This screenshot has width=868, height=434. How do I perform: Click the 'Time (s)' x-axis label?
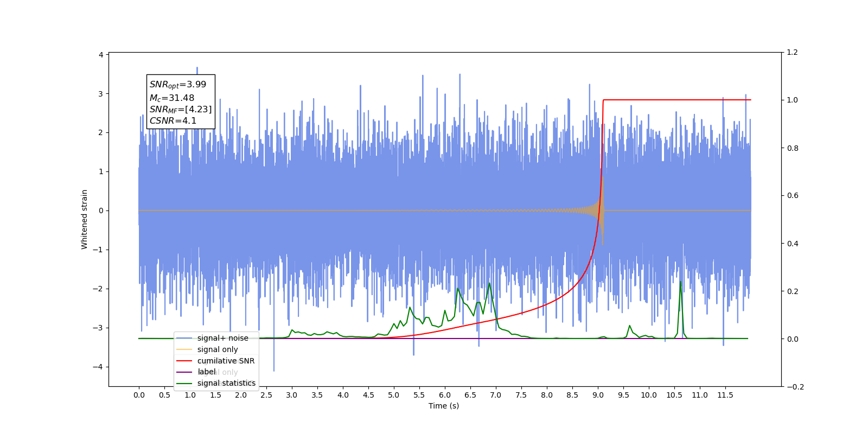pyautogui.click(x=444, y=406)
